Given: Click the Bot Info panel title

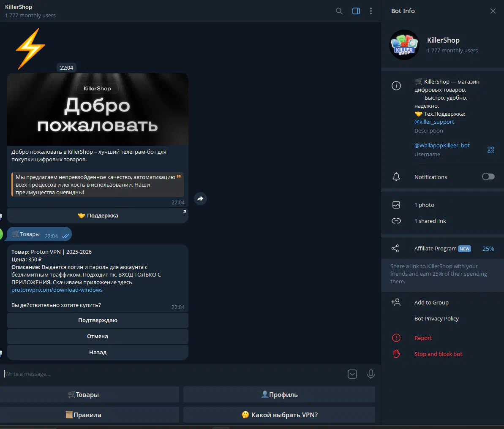Looking at the screenshot, I should [x=403, y=11].
